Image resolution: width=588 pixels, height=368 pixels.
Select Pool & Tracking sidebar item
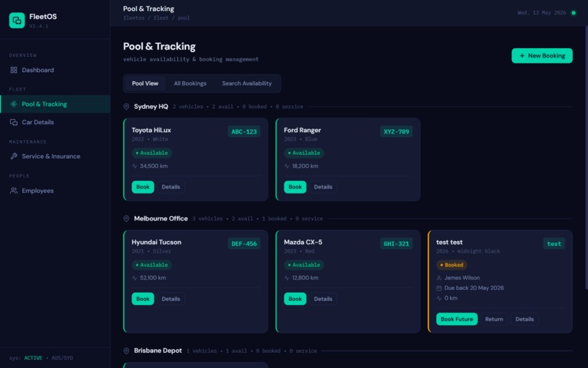coord(55,104)
